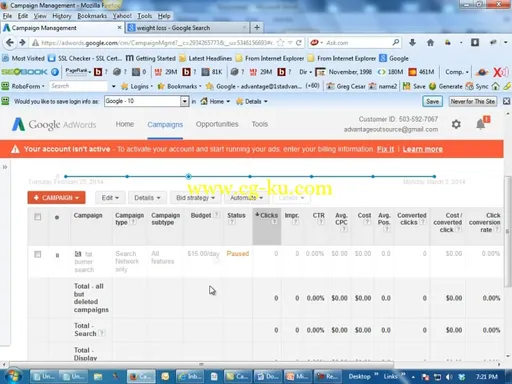Screen dimensions: 512x384
Task: Open the Bid strategy dropdown
Action: pyautogui.click(x=195, y=198)
